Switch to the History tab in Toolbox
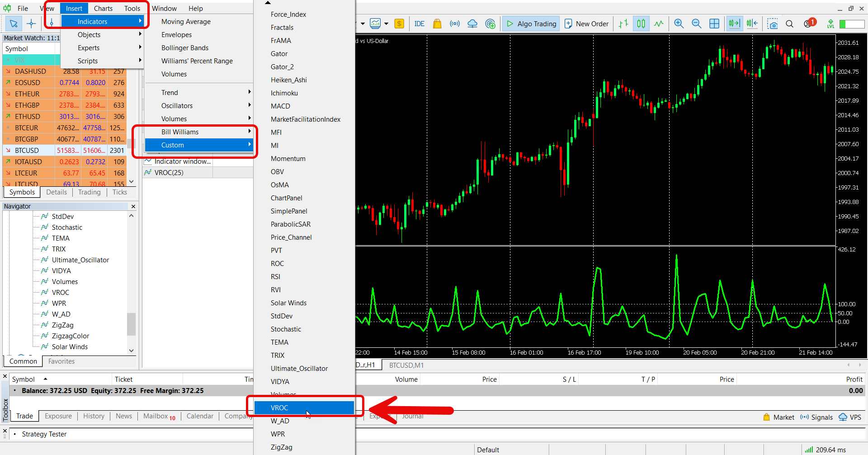This screenshot has width=868, height=455. pos(94,416)
